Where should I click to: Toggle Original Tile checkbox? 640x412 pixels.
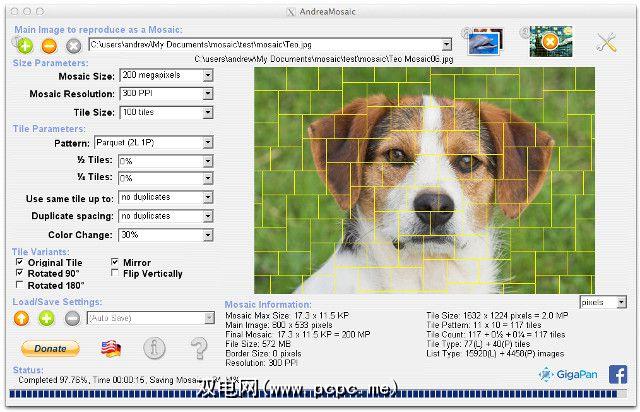tap(19, 261)
